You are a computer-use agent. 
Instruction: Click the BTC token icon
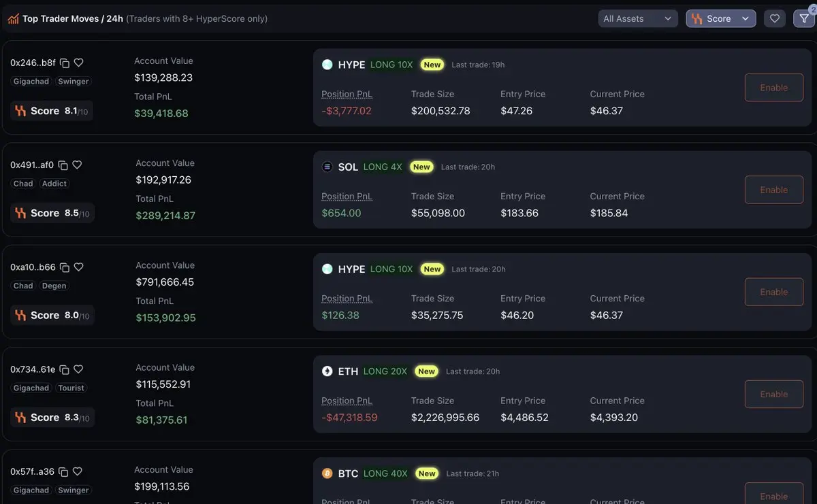click(x=327, y=473)
